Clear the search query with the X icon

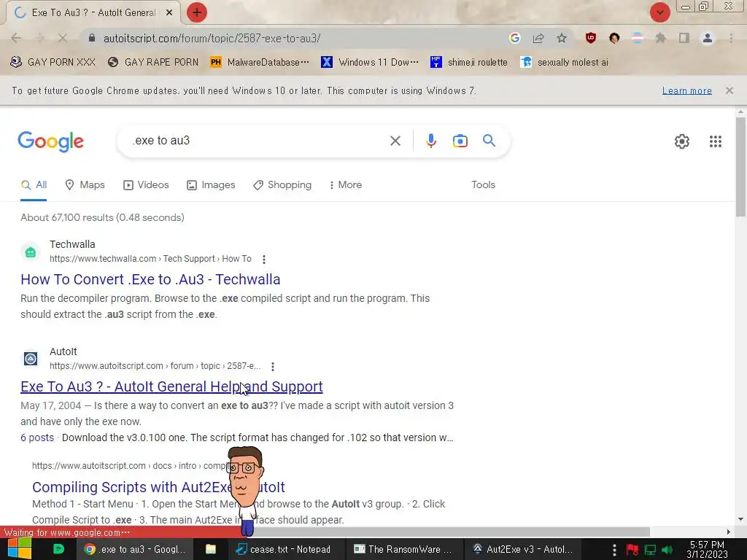(395, 141)
